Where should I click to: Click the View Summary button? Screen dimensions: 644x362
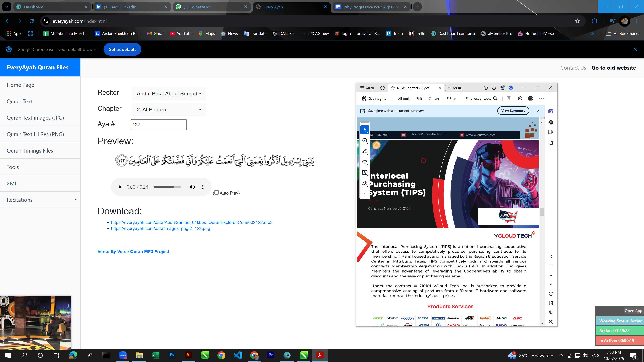click(x=513, y=111)
